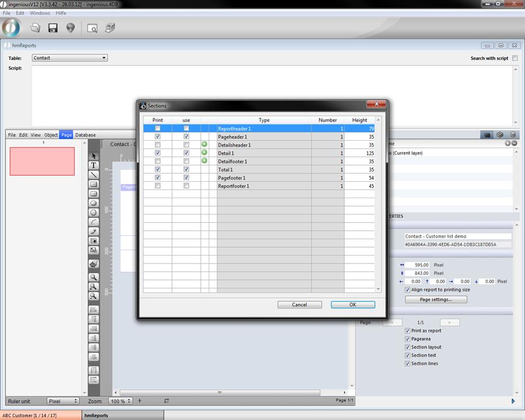This screenshot has height=420, width=525.
Task: Open the Database menu in report editor
Action: click(x=86, y=135)
